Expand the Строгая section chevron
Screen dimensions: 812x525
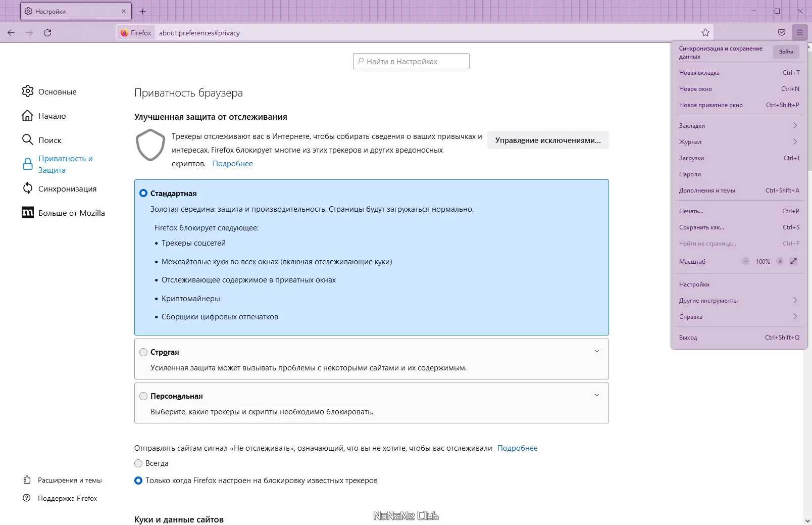596,351
